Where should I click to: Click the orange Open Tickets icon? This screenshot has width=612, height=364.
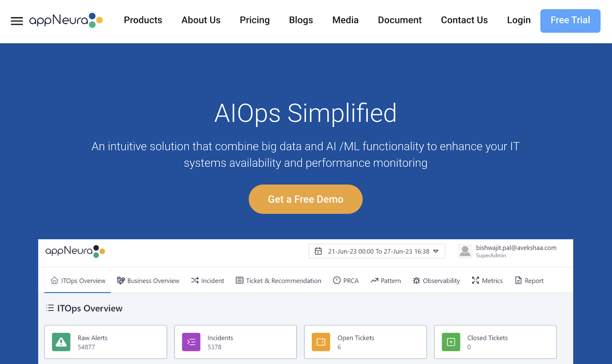pyautogui.click(x=321, y=342)
